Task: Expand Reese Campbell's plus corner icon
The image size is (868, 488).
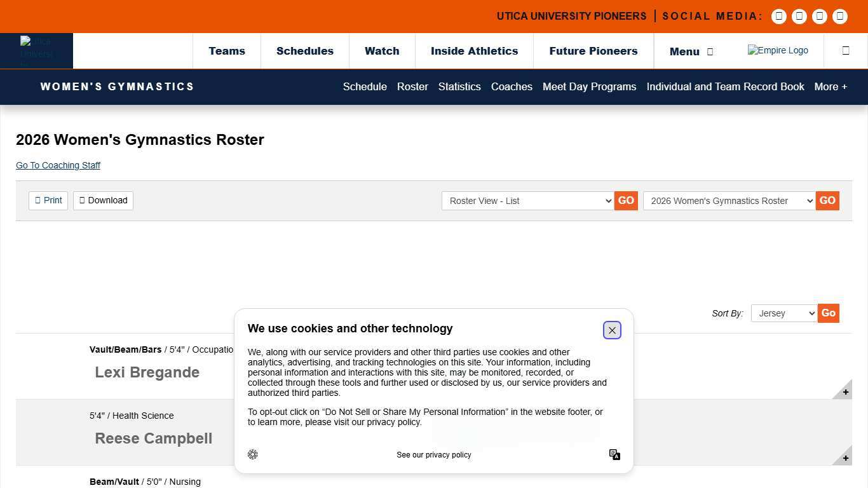Action: pyautogui.click(x=844, y=457)
